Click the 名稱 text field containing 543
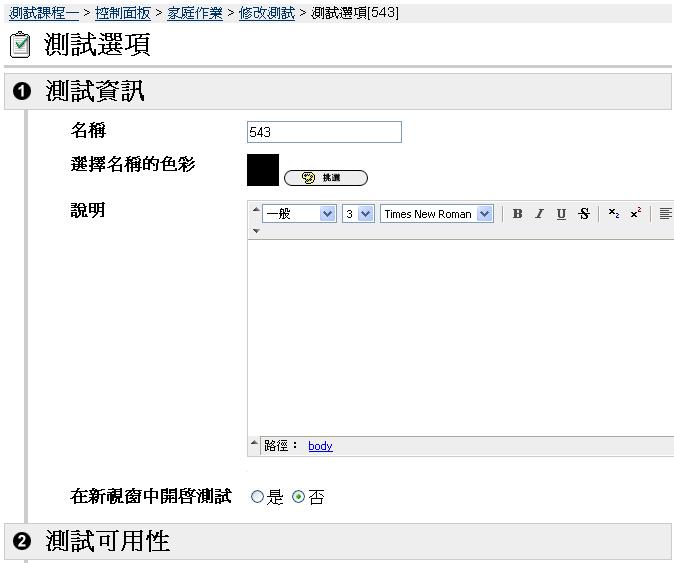The image size is (674, 563). coord(324,132)
